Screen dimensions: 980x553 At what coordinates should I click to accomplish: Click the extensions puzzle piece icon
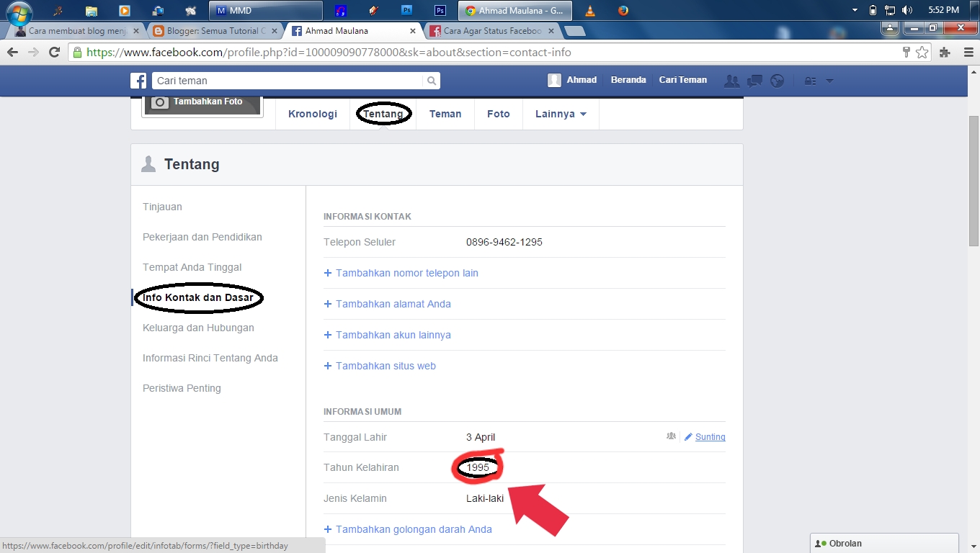(945, 53)
